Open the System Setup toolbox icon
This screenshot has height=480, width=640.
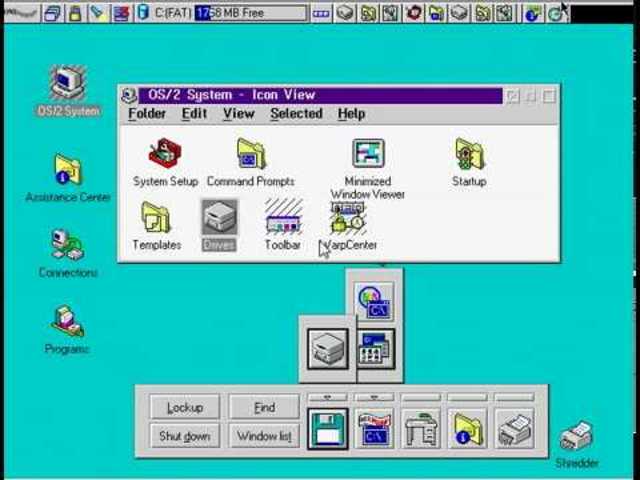coord(165,153)
